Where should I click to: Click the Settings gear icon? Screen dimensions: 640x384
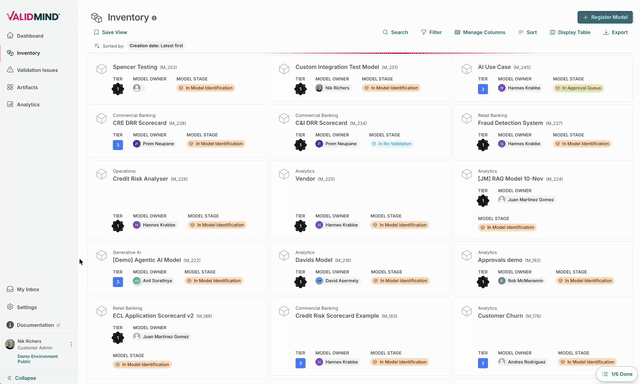(x=10, y=307)
